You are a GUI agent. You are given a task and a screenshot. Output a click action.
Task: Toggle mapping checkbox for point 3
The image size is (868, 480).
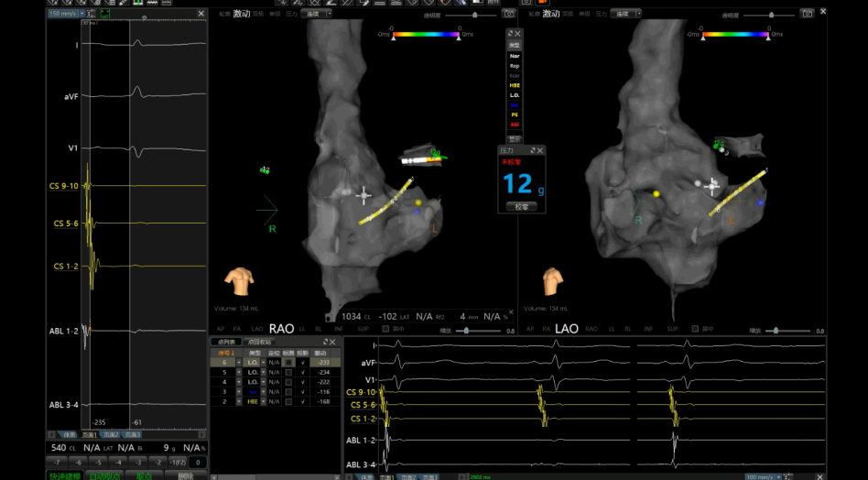pos(288,392)
